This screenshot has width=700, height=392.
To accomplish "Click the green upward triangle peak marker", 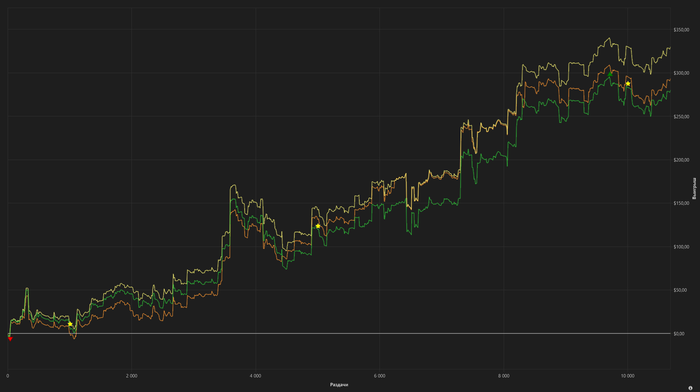I will (610, 74).
